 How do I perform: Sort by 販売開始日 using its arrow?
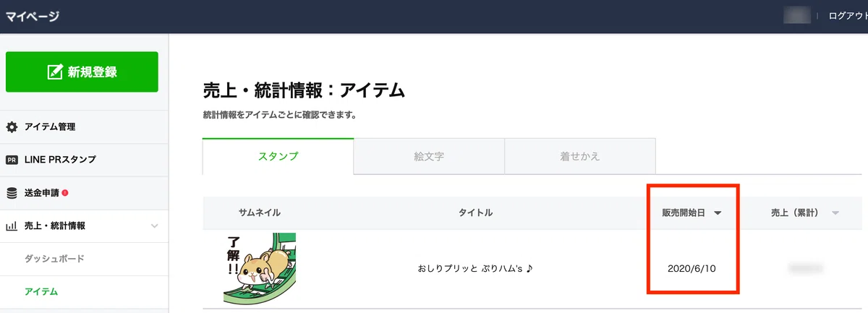click(x=718, y=213)
